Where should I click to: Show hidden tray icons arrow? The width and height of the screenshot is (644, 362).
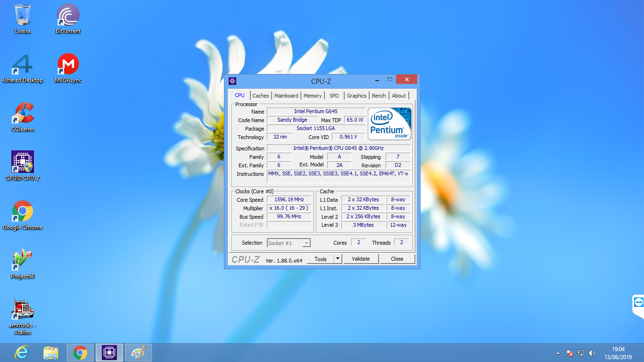pos(558,353)
